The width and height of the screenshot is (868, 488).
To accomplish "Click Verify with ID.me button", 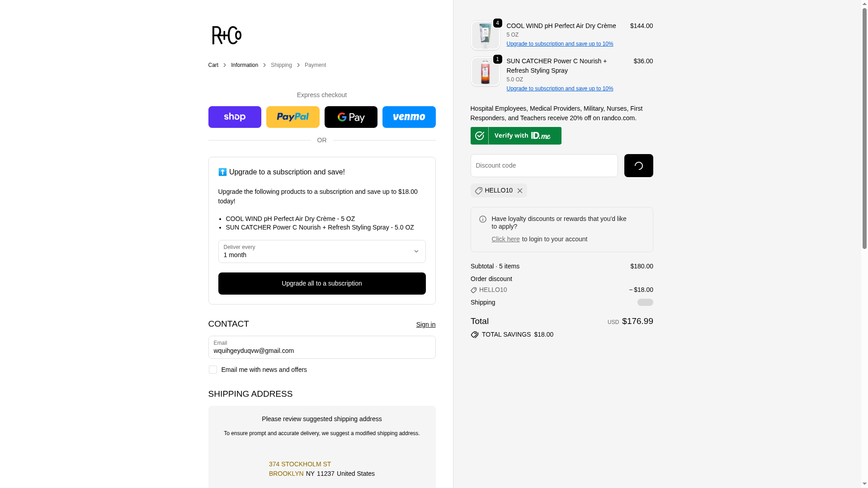I will click(516, 136).
